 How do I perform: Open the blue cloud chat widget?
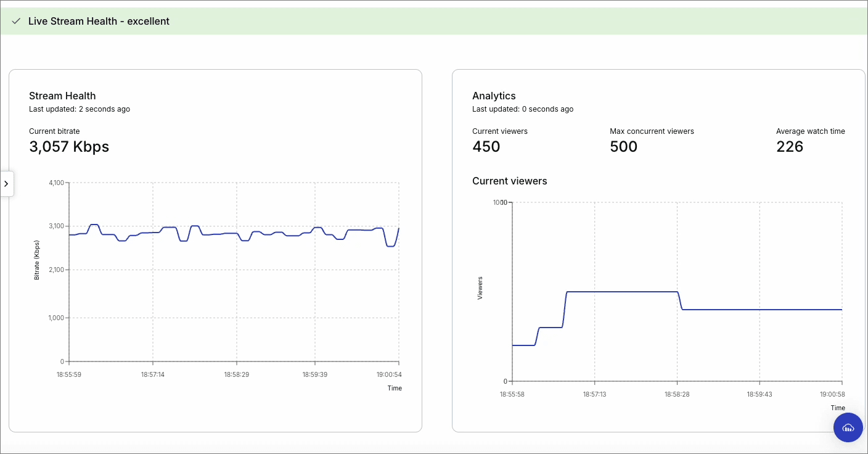click(848, 427)
